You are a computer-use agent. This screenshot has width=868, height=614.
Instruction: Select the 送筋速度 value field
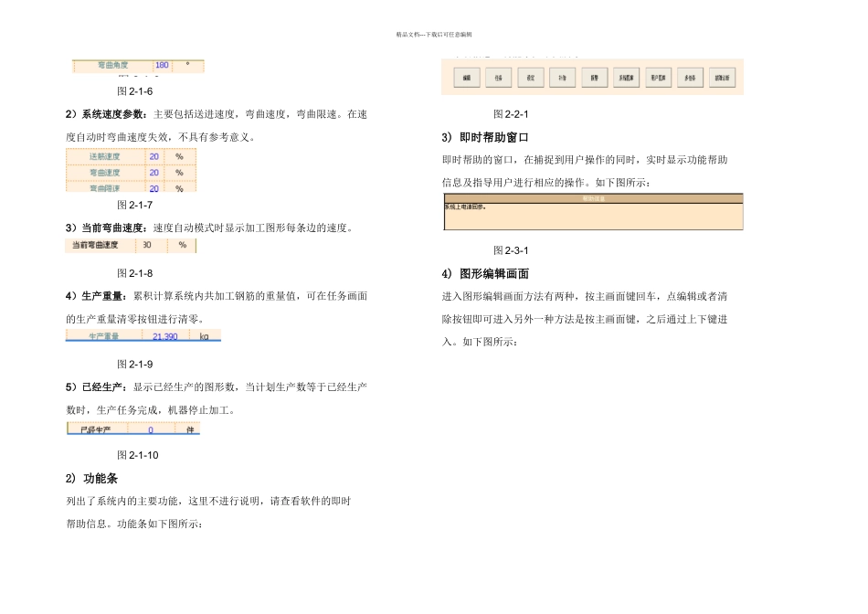pos(153,156)
